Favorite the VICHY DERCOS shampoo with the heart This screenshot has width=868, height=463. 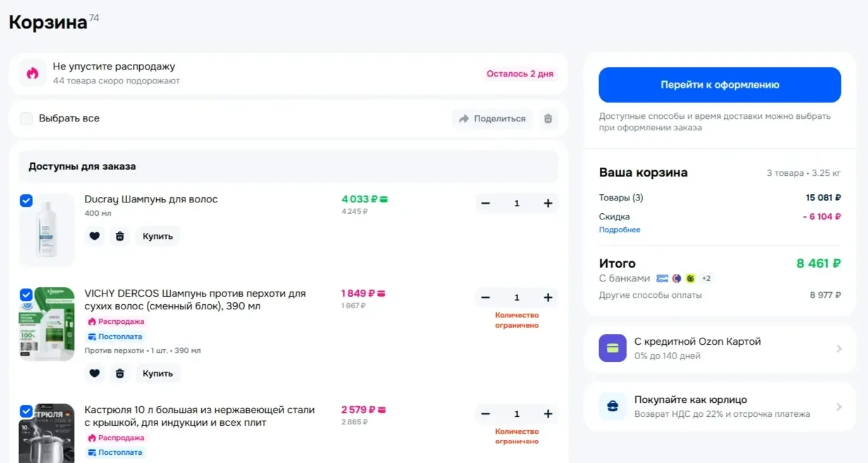pyautogui.click(x=94, y=373)
